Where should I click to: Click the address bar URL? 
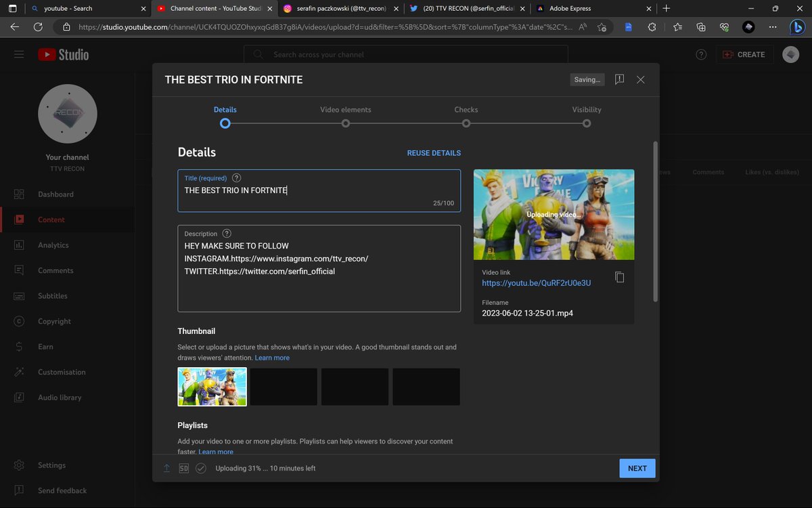pyautogui.click(x=325, y=27)
